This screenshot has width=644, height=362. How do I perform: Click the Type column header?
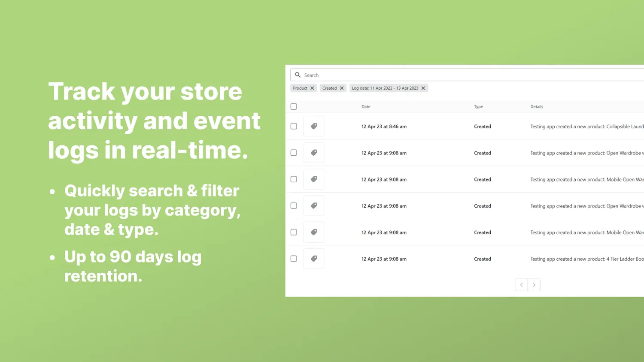pos(478,106)
